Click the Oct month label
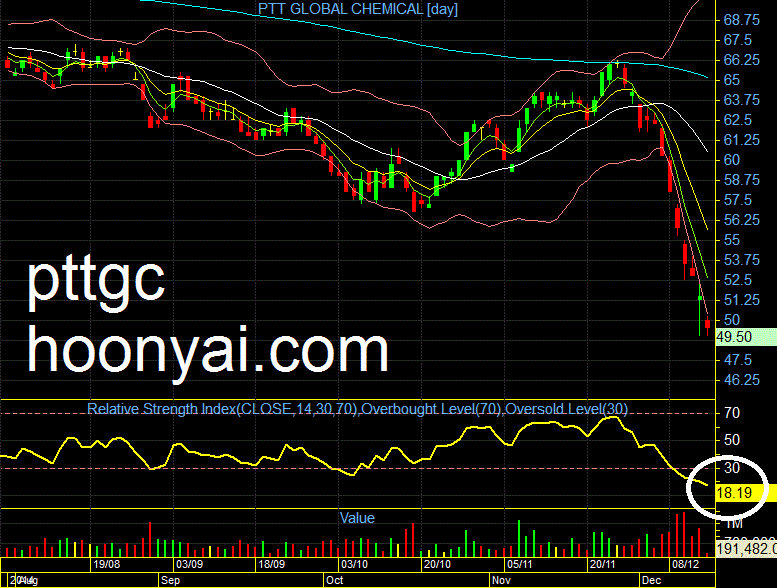777x588 pixels. pos(334,581)
